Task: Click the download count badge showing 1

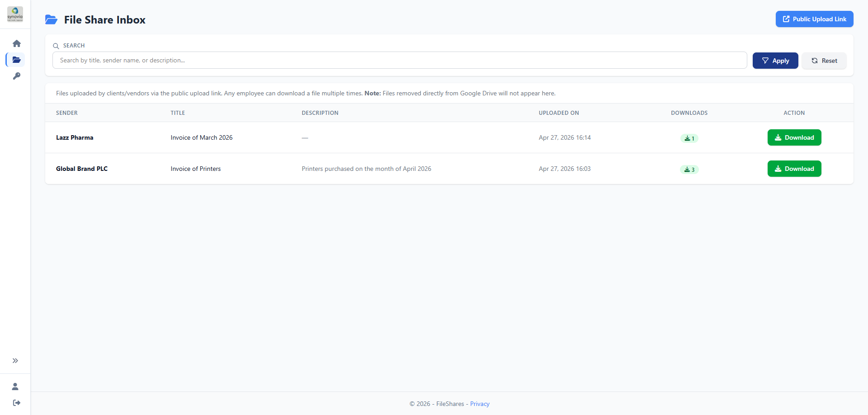Action: pyautogui.click(x=689, y=138)
